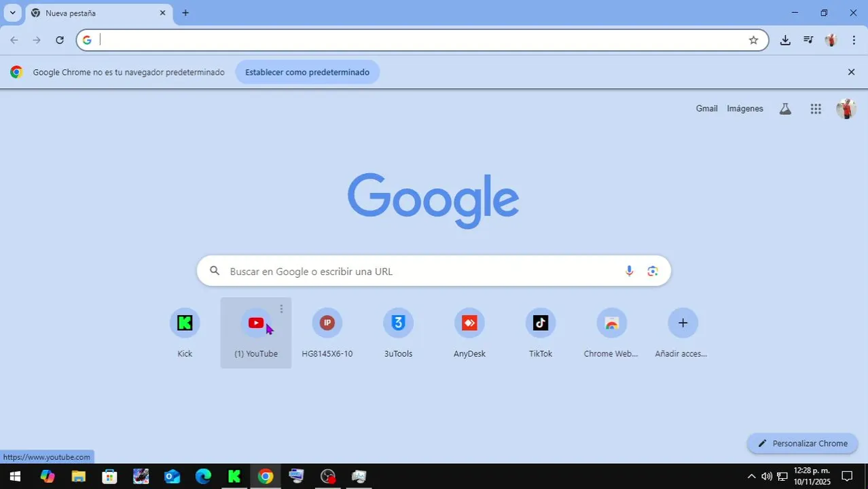Search by image with Google Lens icon
The image size is (868, 489).
coord(653,271)
